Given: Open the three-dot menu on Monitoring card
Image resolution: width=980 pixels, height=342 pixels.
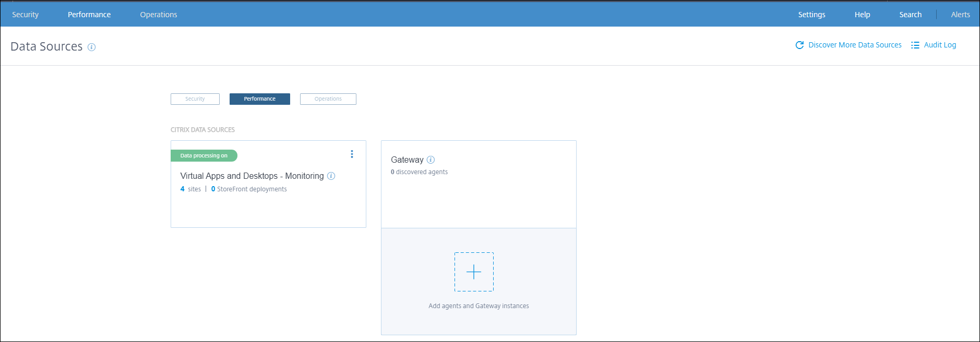Looking at the screenshot, I should [x=352, y=154].
